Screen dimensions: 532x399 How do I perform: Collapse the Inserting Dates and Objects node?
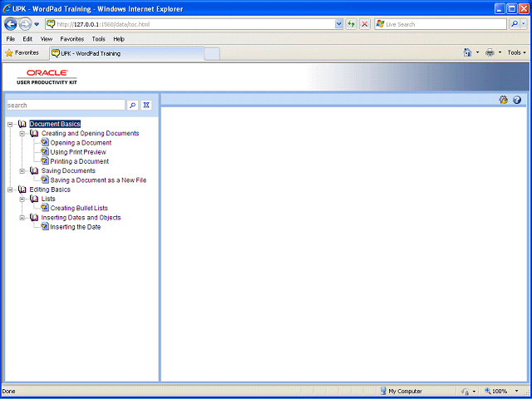[22, 218]
